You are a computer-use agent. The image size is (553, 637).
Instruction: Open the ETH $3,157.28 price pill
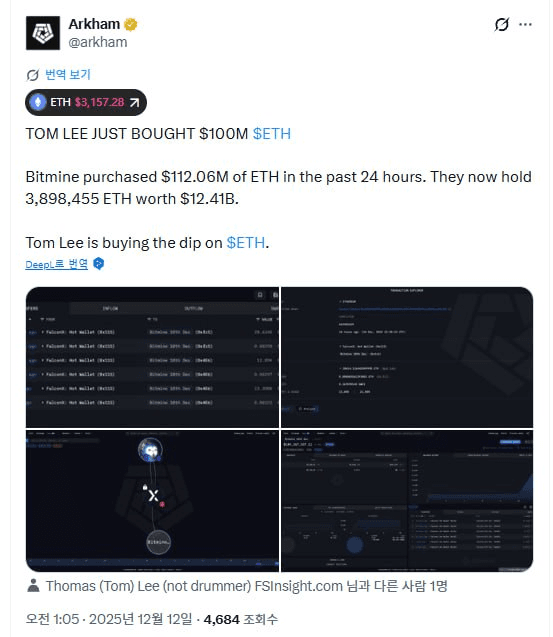(86, 102)
